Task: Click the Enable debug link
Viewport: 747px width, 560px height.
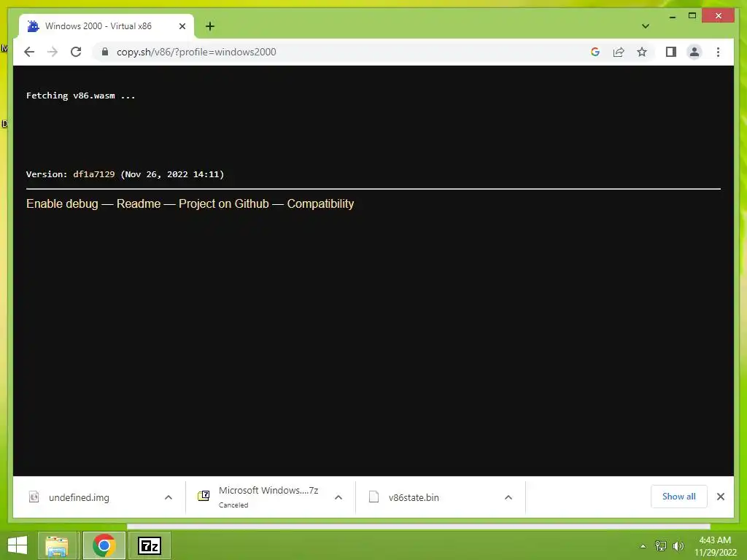Action: click(x=62, y=203)
